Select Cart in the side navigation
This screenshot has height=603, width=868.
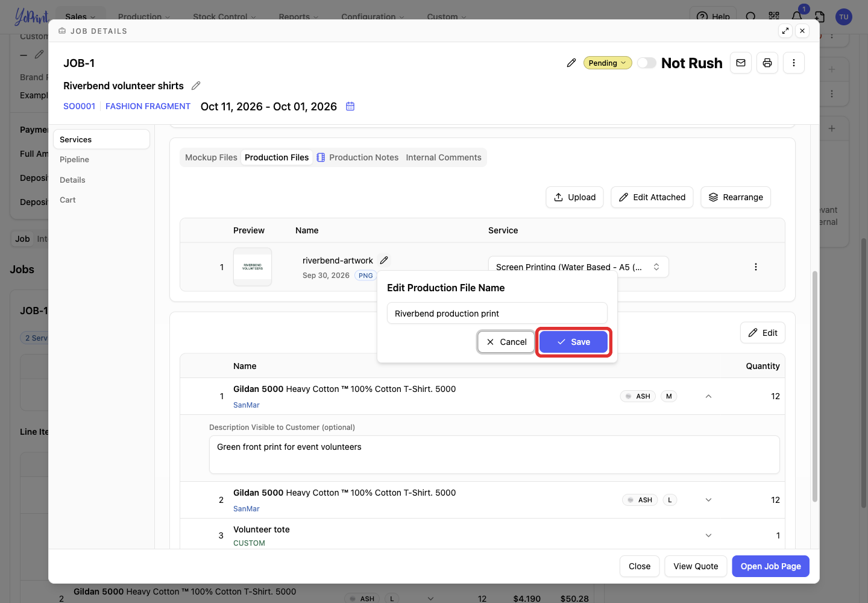coord(101,200)
